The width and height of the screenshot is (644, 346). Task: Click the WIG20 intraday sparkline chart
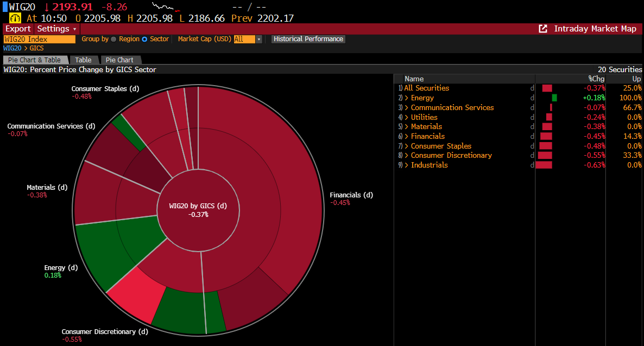pyautogui.click(x=166, y=7)
